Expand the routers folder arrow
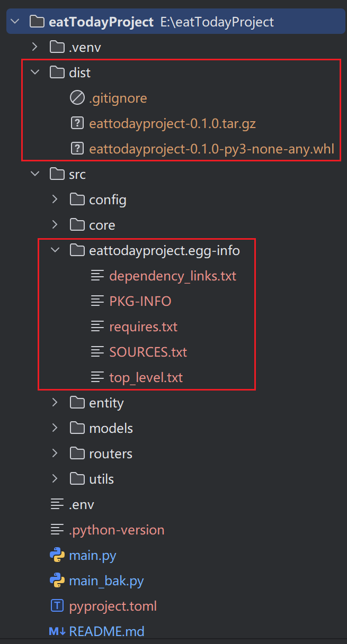 (56, 453)
